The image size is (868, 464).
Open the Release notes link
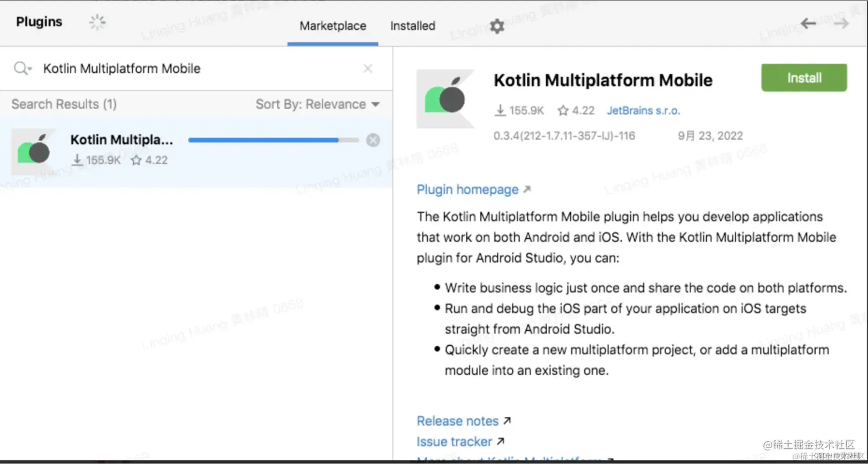coord(464,421)
